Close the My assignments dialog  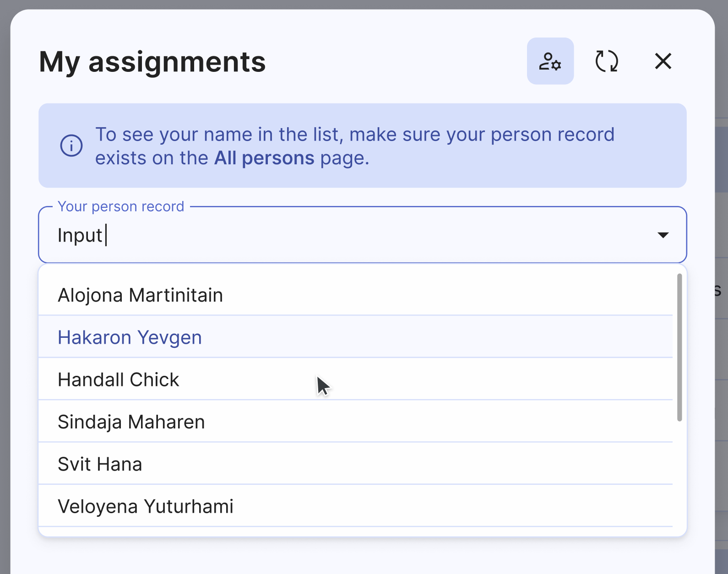663,61
